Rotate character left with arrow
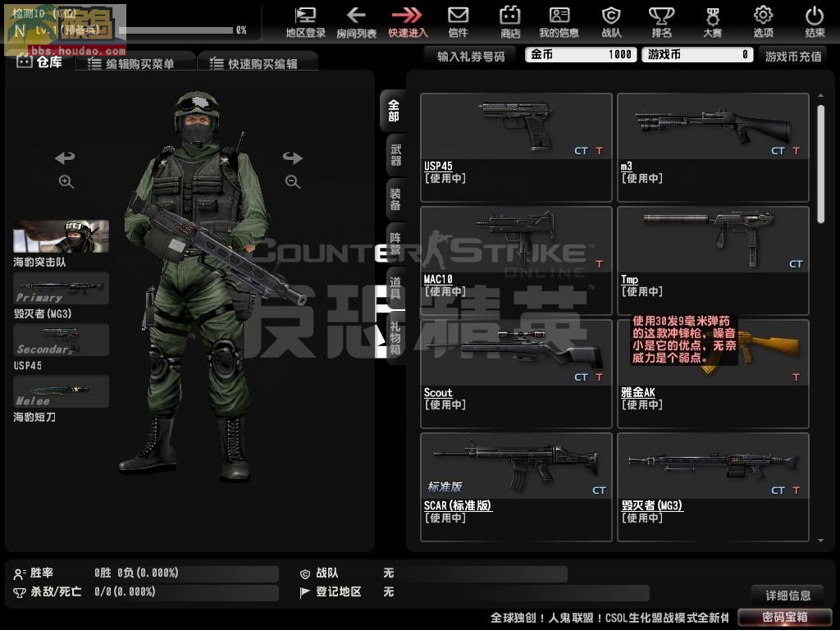840x630 pixels. pos(65,157)
